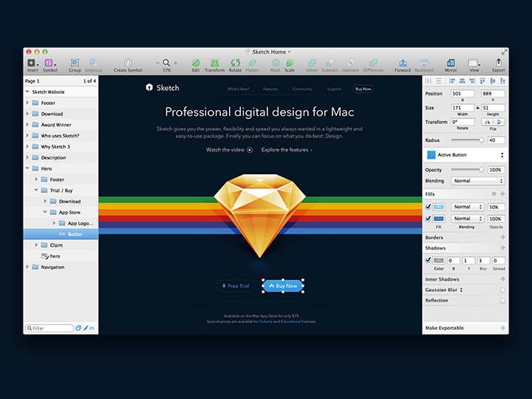Collapse the Trial / Buy folder
The width and height of the screenshot is (532, 399).
tap(36, 190)
